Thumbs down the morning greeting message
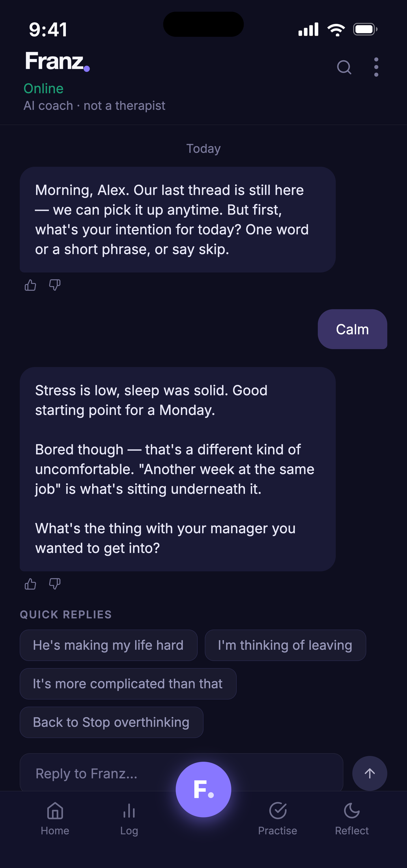Screen dimensions: 407x868 pyautogui.click(x=55, y=285)
